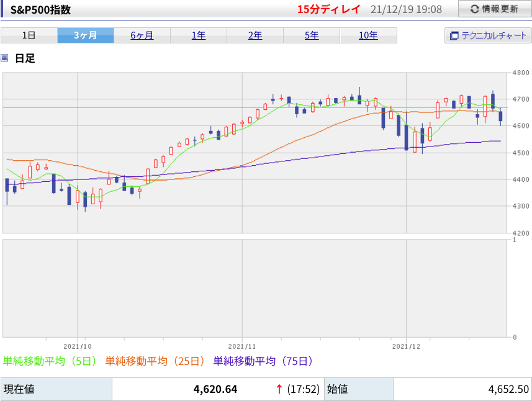Switch to the 10年 period tab
This screenshot has width=532, height=401.
pos(369,35)
